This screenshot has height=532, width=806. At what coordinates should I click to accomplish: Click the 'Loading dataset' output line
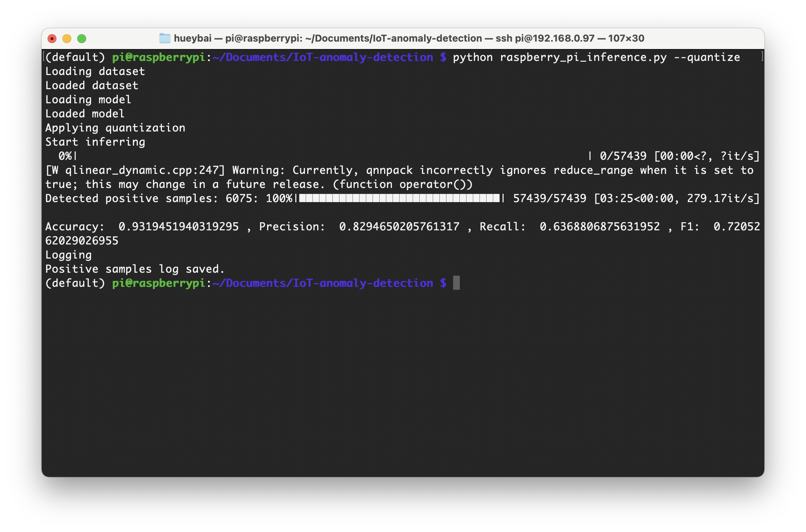[95, 71]
